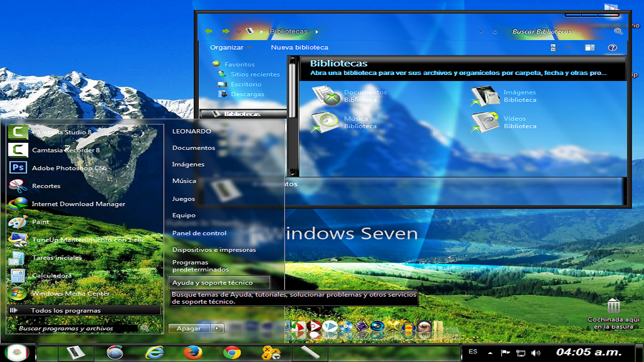
Task: Show hidden tray icons arrow
Action: point(491,352)
